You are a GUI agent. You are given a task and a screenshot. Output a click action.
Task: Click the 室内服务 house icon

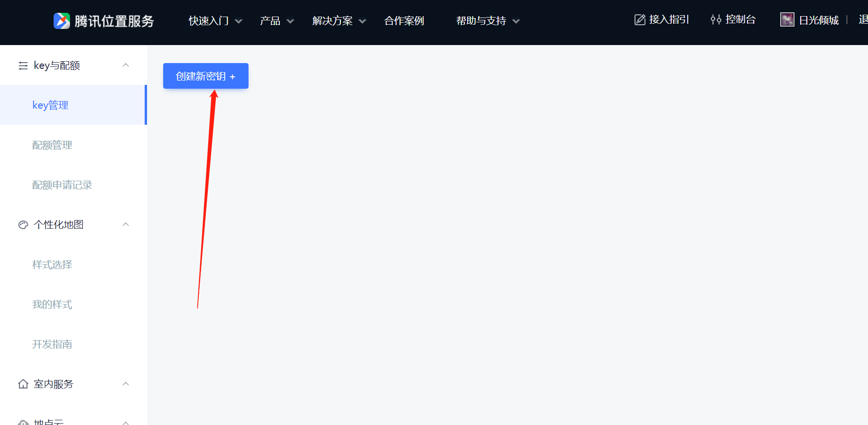coord(23,384)
